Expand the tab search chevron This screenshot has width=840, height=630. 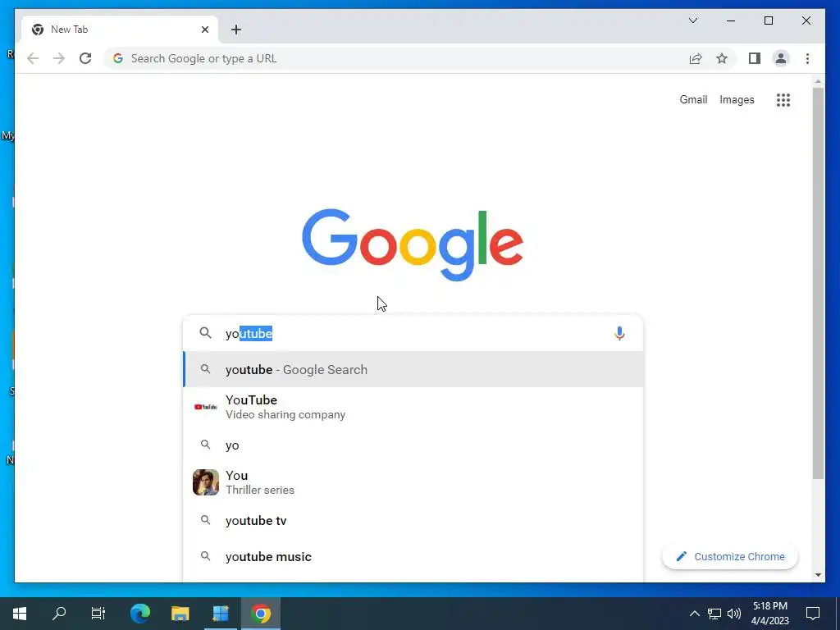point(692,21)
